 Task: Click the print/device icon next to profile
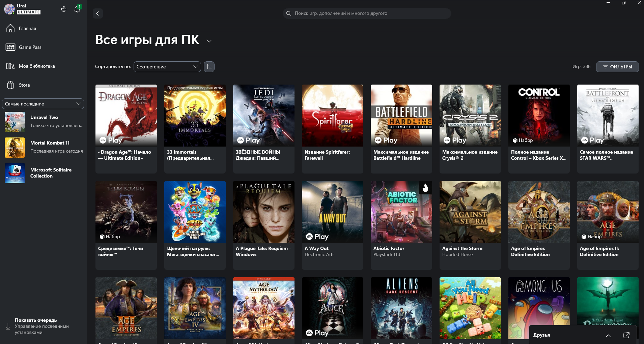pyautogui.click(x=64, y=9)
